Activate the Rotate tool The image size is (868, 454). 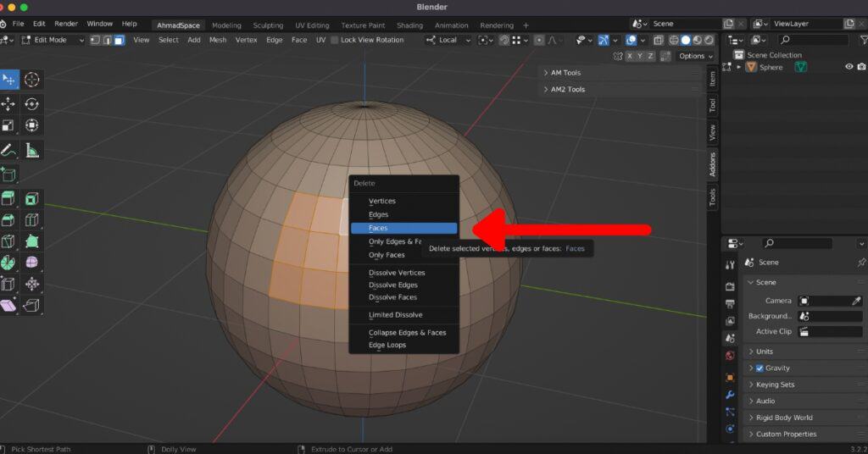click(x=31, y=104)
